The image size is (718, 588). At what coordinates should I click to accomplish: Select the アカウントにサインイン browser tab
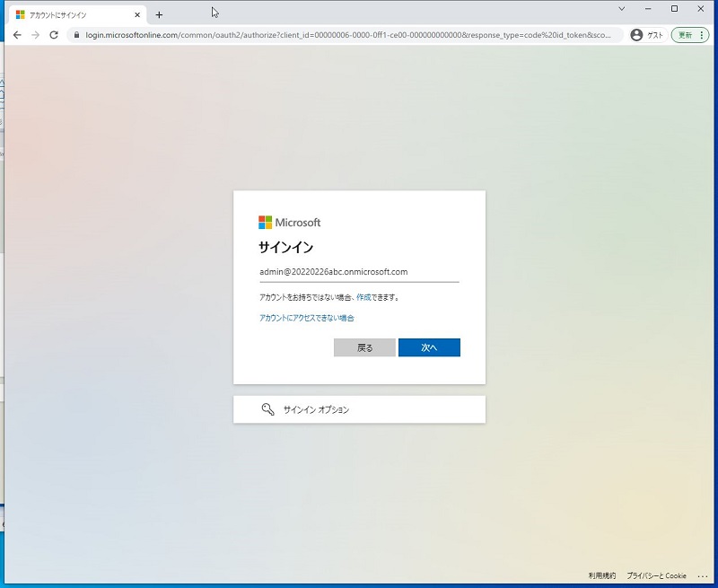(77, 15)
